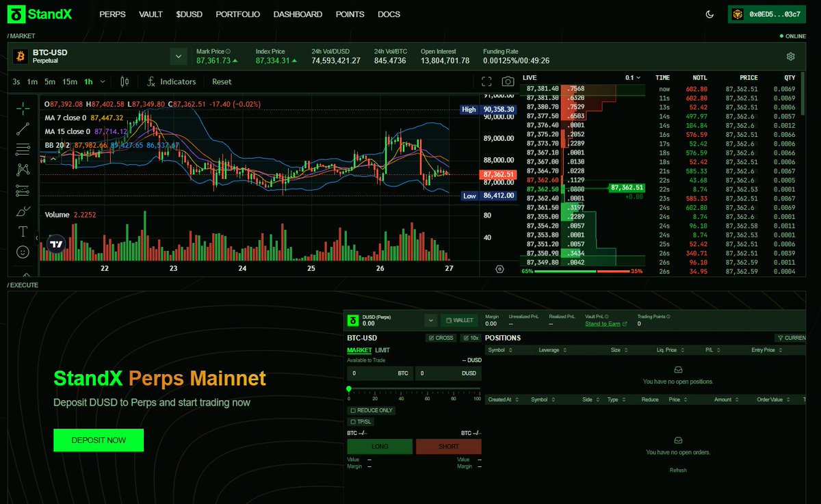Select the Text annotation tool
Screen dimensions: 821x504
(23, 231)
